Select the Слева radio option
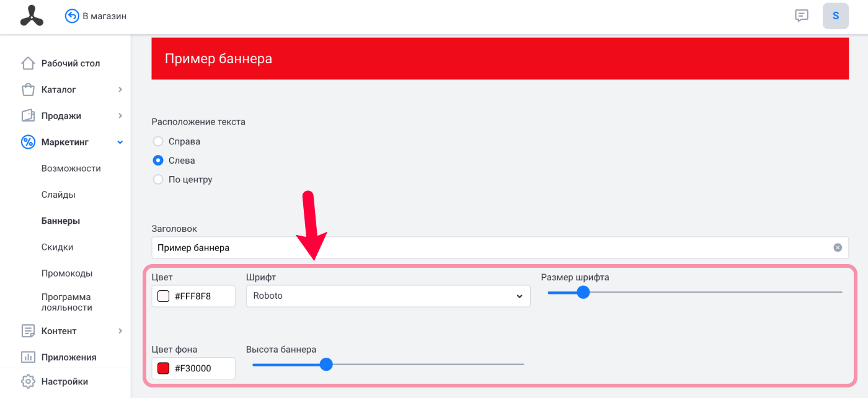This screenshot has height=398, width=868. point(158,161)
